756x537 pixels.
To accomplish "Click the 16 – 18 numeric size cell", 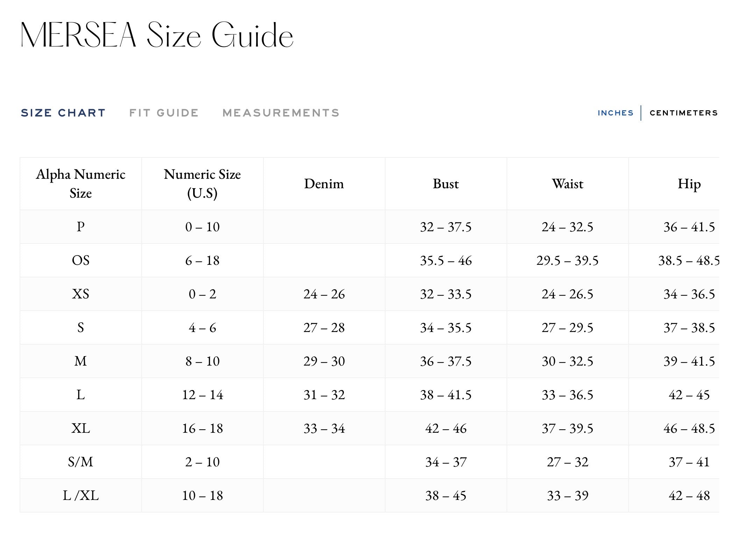I will point(203,428).
